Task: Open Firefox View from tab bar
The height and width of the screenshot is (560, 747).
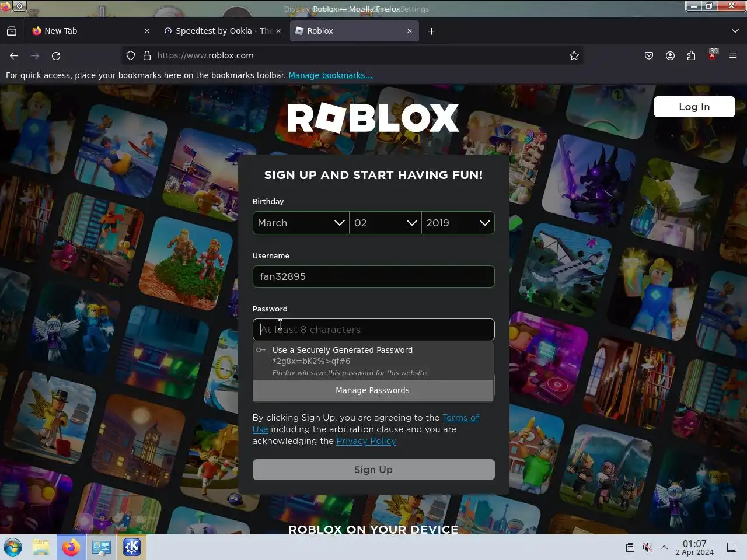Action: pyautogui.click(x=12, y=31)
